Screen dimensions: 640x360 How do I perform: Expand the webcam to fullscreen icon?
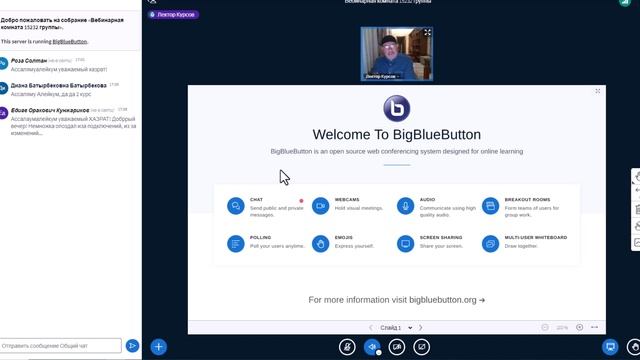(427, 32)
